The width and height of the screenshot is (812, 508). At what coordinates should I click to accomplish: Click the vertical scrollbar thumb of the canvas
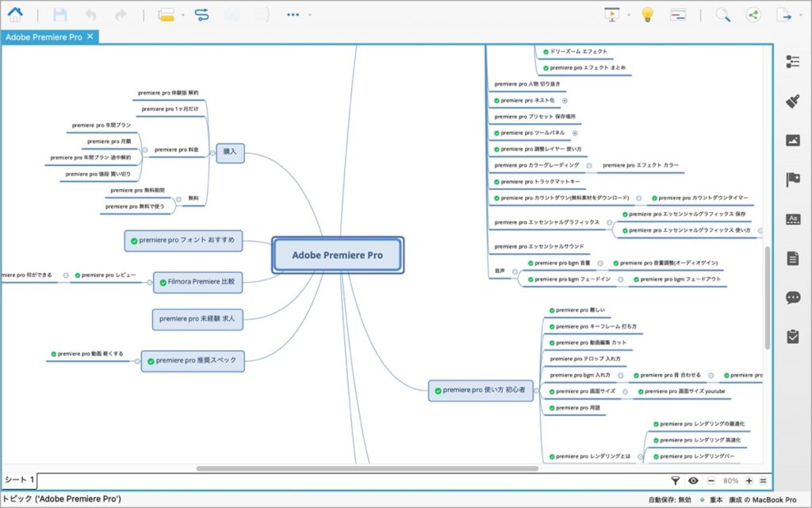tap(768, 298)
